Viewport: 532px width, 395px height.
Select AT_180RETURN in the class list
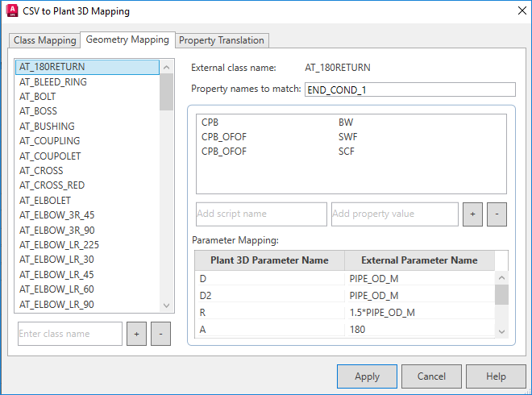pyautogui.click(x=87, y=67)
